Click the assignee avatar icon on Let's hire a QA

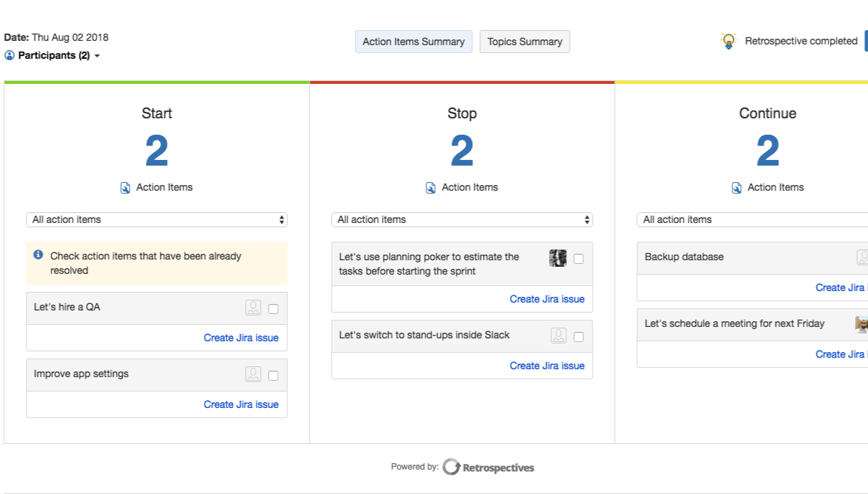254,307
